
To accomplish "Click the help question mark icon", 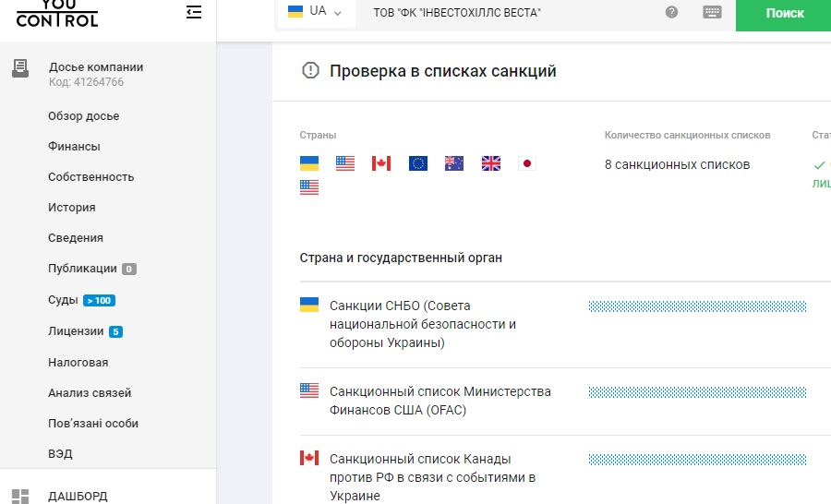I will pyautogui.click(x=671, y=13).
